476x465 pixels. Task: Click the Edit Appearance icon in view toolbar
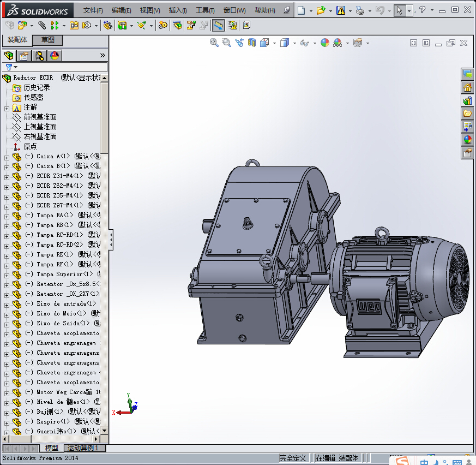(325, 43)
